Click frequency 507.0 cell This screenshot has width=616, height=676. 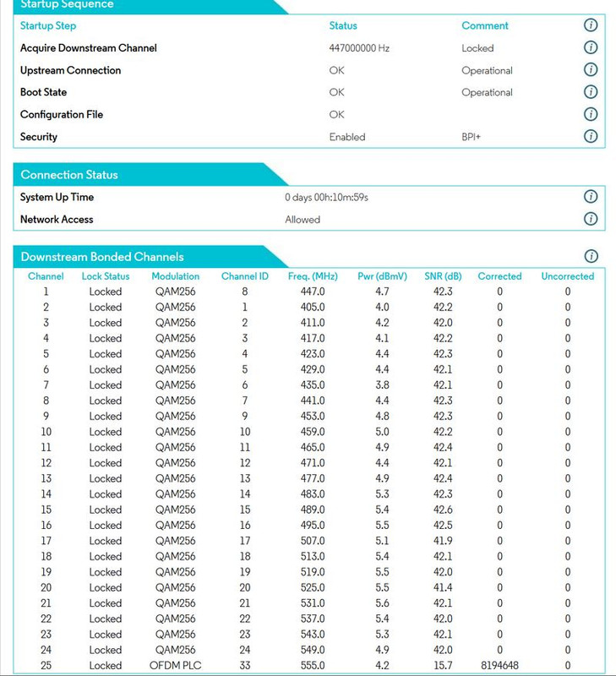click(x=313, y=541)
